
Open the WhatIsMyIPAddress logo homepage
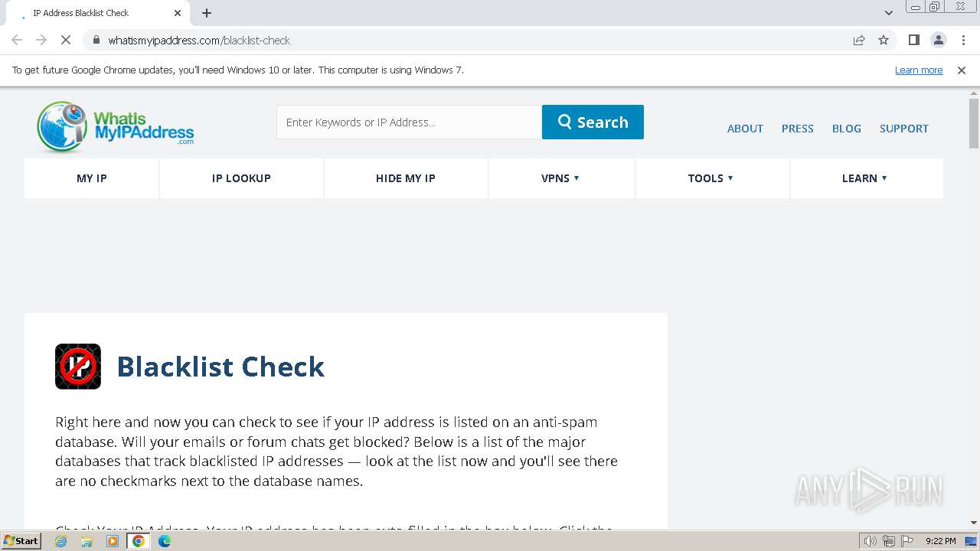115,126
